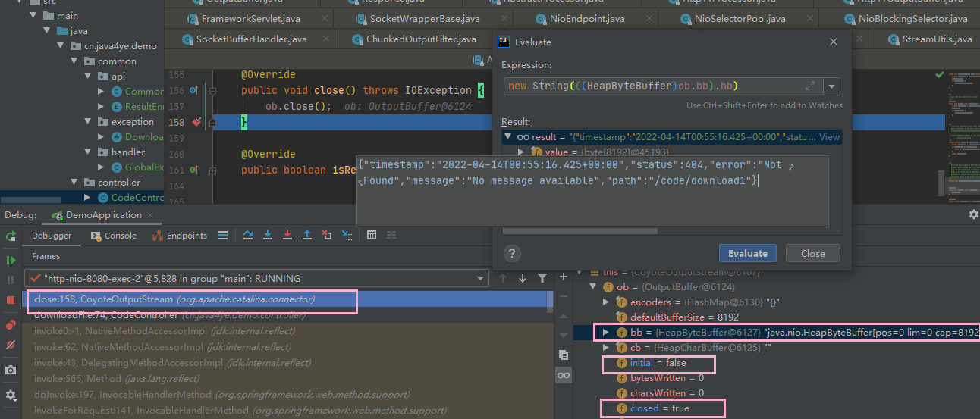The image size is (980, 419).
Task: Close the DemoApplication debug tab
Action: tap(149, 215)
